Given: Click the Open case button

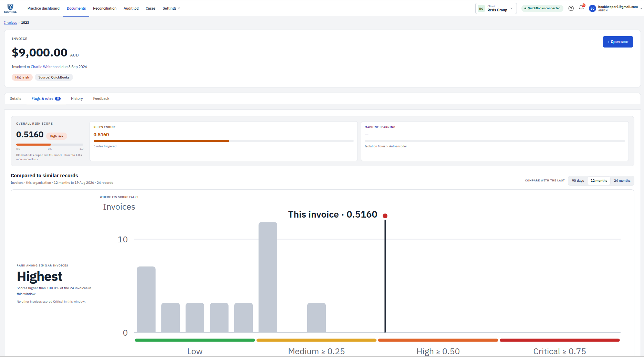Looking at the screenshot, I should pos(618,42).
